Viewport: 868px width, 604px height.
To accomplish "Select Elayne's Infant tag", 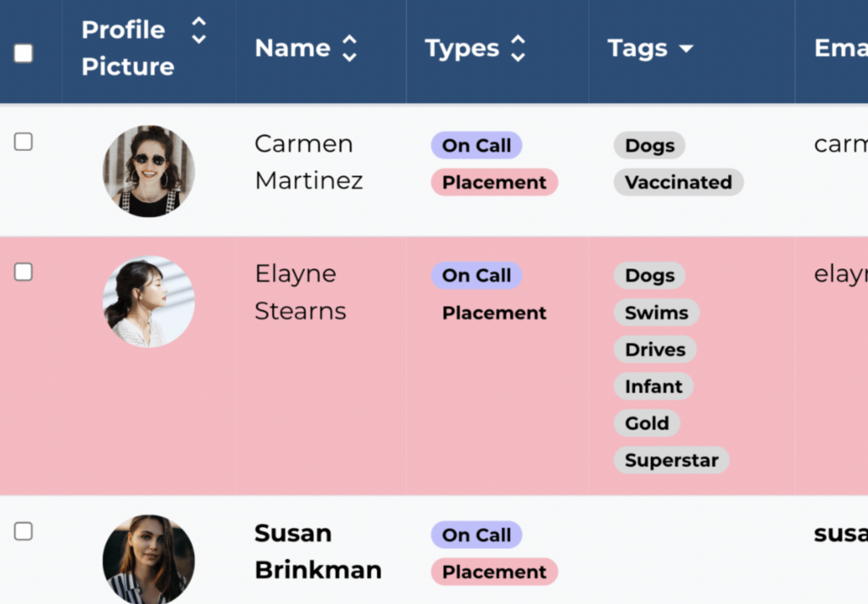I will 654,386.
